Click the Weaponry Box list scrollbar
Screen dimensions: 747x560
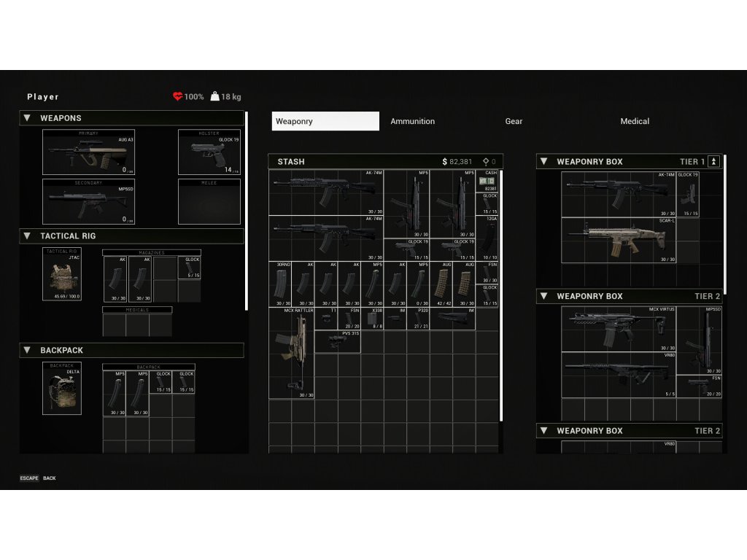(725, 225)
